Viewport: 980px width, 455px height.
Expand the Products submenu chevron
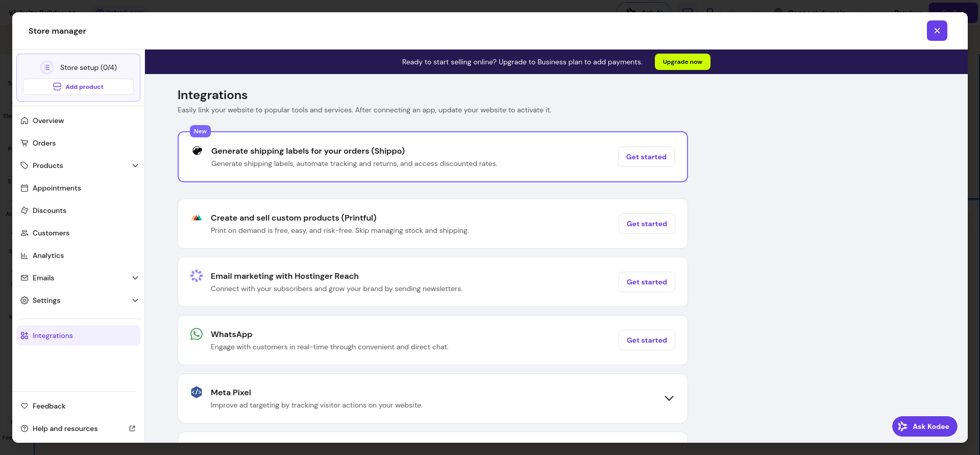click(x=135, y=165)
